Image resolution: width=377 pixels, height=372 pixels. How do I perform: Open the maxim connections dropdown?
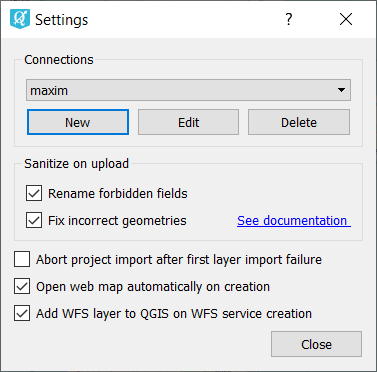point(188,90)
